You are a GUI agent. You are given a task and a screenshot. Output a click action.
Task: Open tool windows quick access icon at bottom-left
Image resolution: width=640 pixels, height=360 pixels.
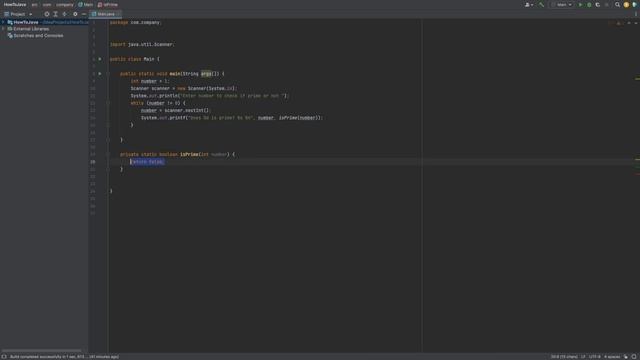point(4,357)
